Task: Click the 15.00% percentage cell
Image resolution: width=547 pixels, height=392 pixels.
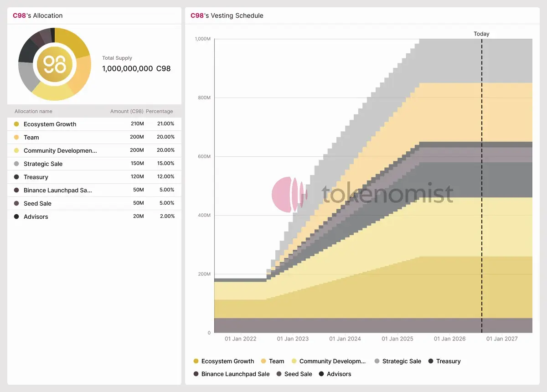Action: tap(166, 164)
